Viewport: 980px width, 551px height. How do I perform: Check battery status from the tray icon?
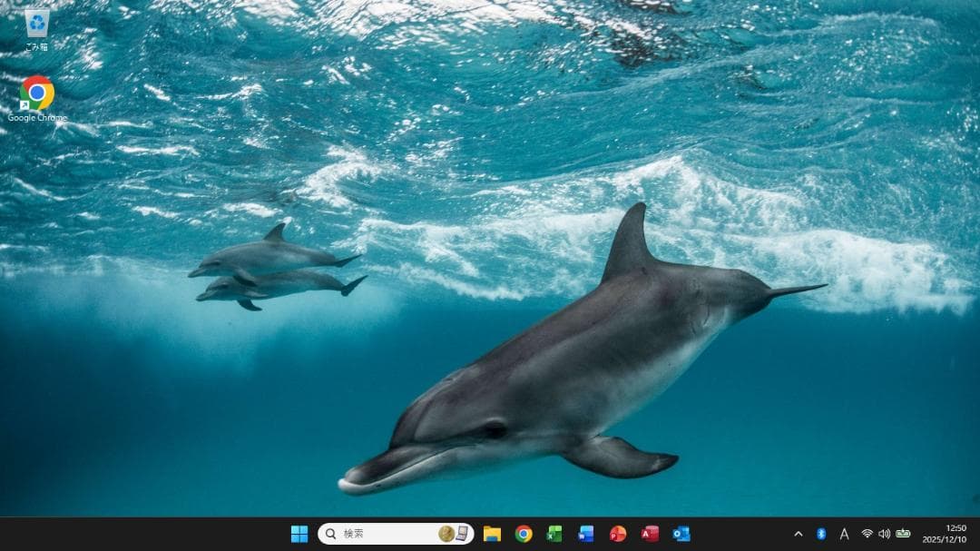tap(904, 535)
